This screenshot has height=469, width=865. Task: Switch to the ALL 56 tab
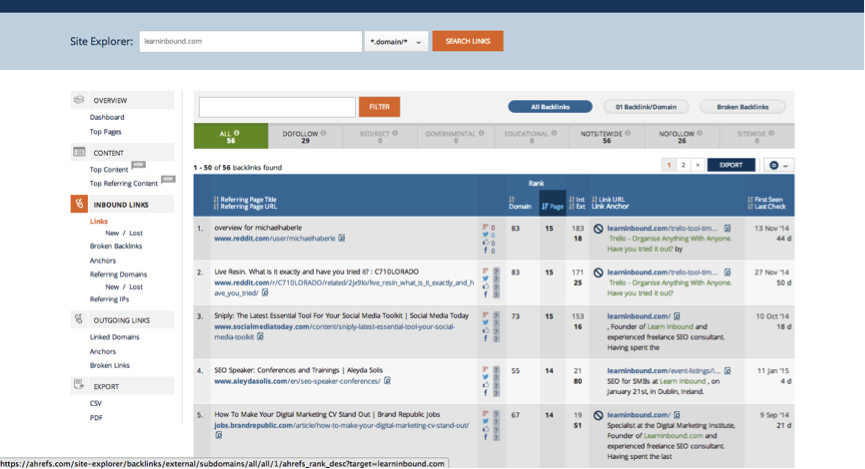coord(231,136)
